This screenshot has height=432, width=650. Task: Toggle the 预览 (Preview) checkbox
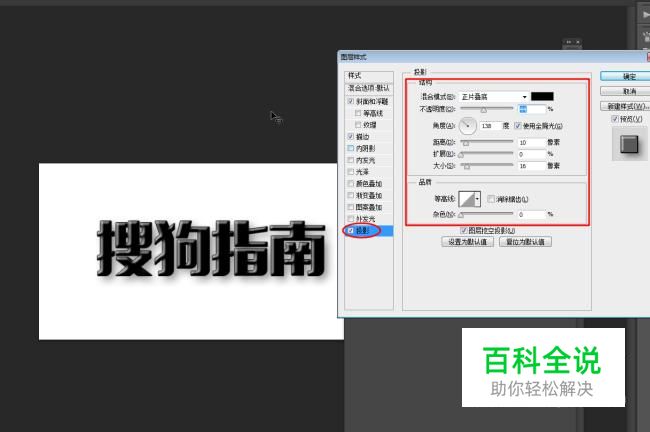point(615,119)
